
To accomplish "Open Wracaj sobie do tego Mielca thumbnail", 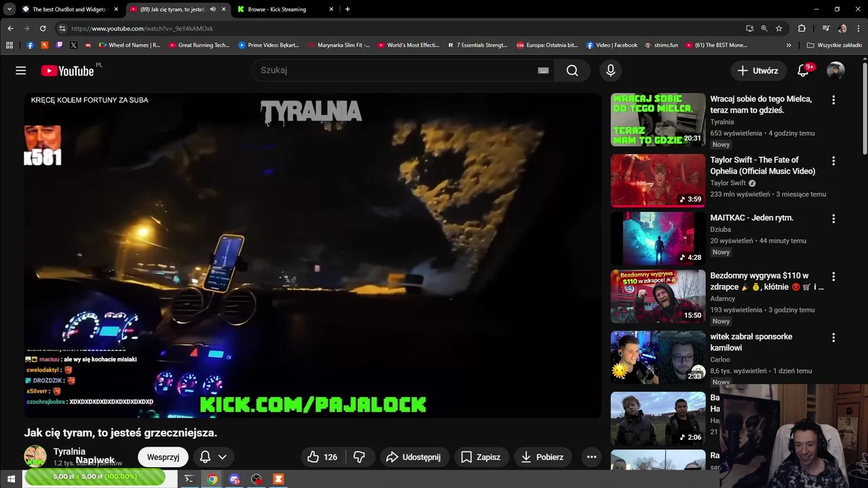I will tap(658, 119).
